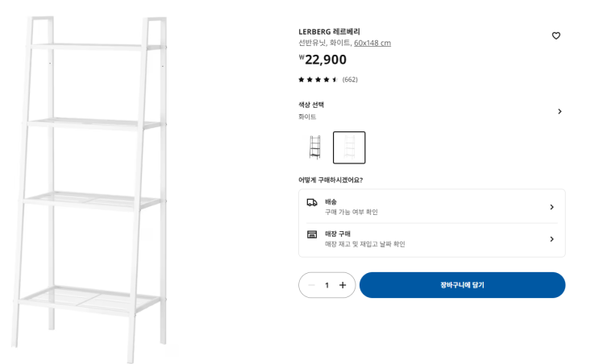Viewport: 599px width, 364px height.
Task: Open the 매장 구매 row chevron
Action: pyautogui.click(x=551, y=239)
